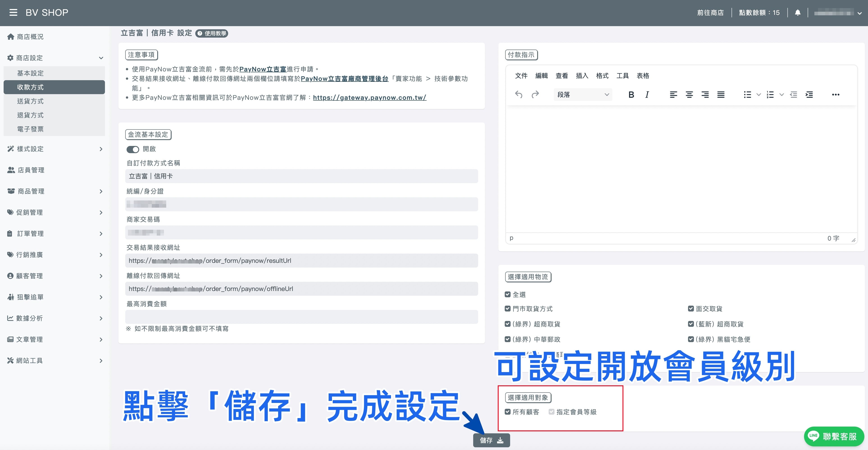Viewport: 868px width, 450px height.
Task: Click the undo icon in editor
Action: coord(519,95)
